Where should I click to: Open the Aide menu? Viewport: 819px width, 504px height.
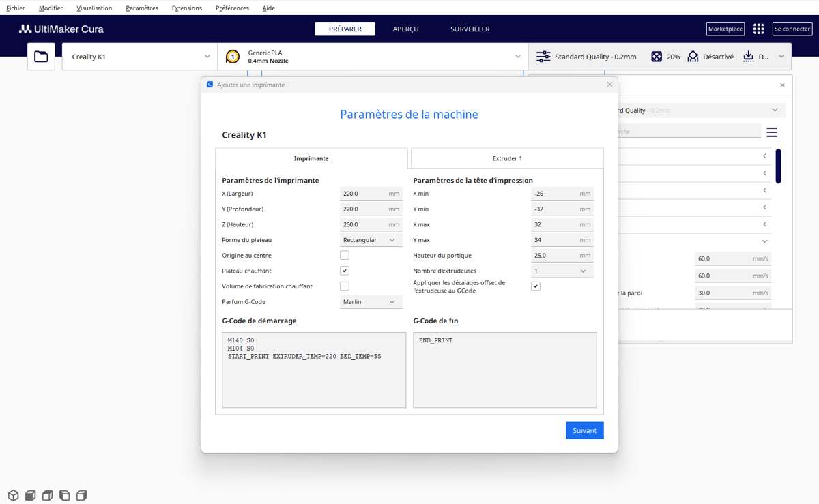269,8
